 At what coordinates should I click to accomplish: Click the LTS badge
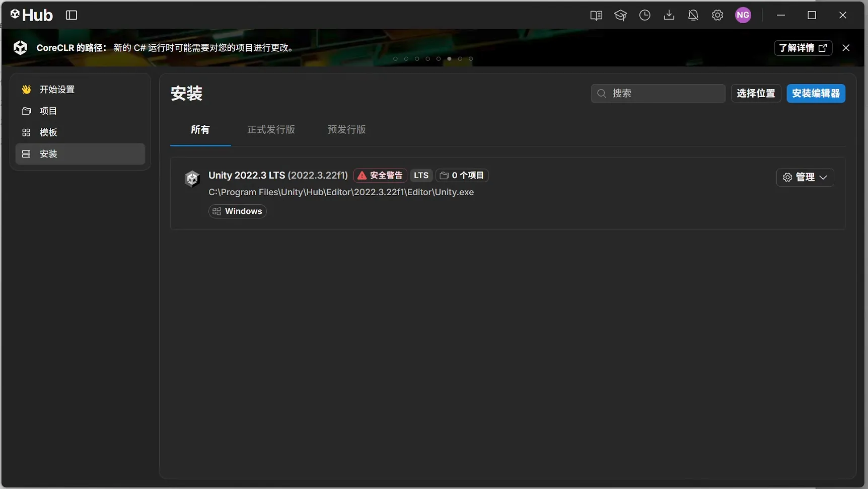point(421,176)
